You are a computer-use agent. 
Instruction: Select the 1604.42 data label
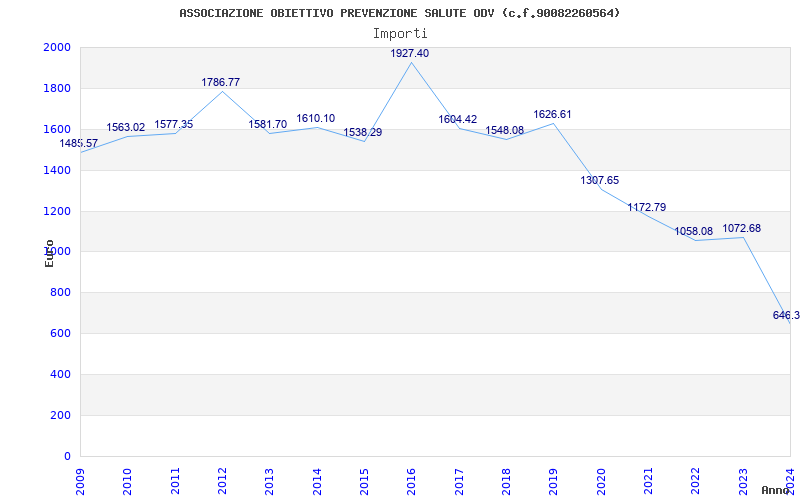pyautogui.click(x=458, y=119)
